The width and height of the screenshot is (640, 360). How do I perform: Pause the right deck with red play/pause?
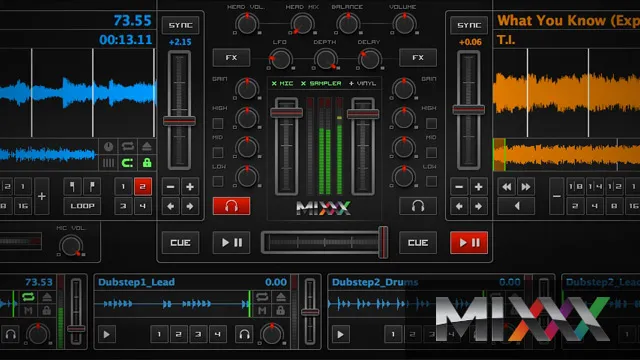[469, 243]
